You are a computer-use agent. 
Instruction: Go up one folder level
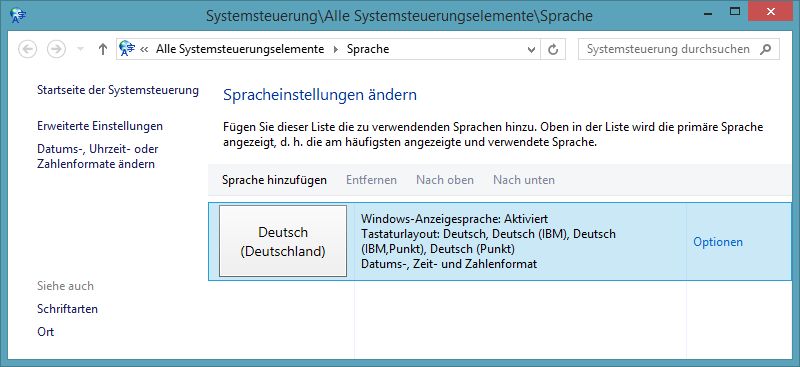tap(103, 49)
